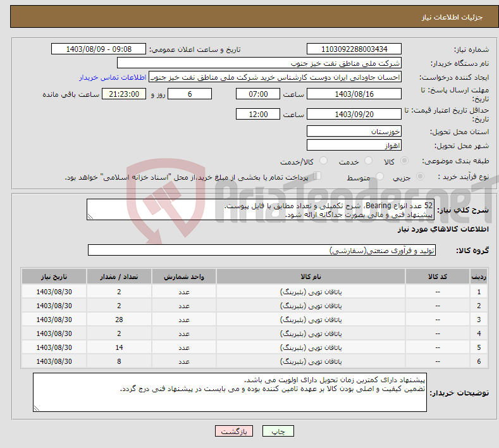
Task: Click the واحد شمارش column header
Action: [x=184, y=277]
